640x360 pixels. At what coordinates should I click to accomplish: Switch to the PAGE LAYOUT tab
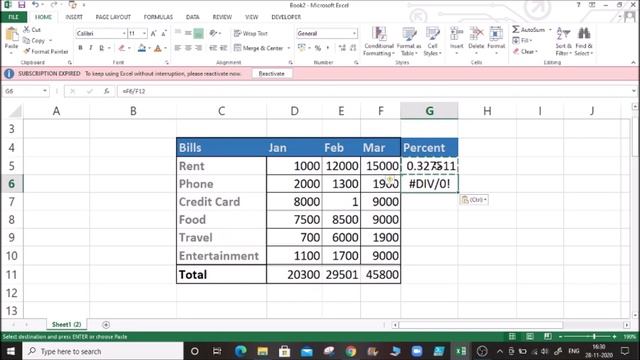113,17
